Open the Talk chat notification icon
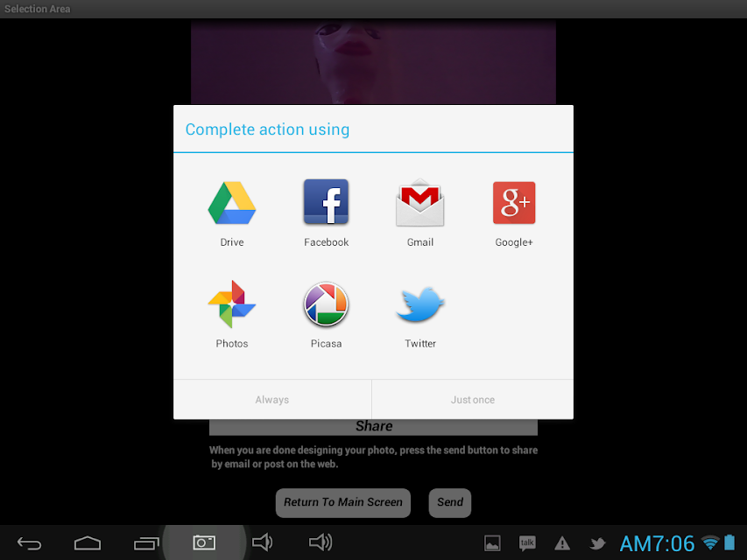The image size is (747, 560). pos(527,543)
